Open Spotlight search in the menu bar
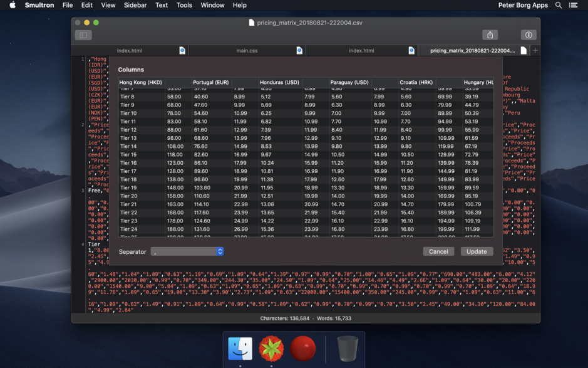Screen dimensions: 588x368 (x=558, y=5)
